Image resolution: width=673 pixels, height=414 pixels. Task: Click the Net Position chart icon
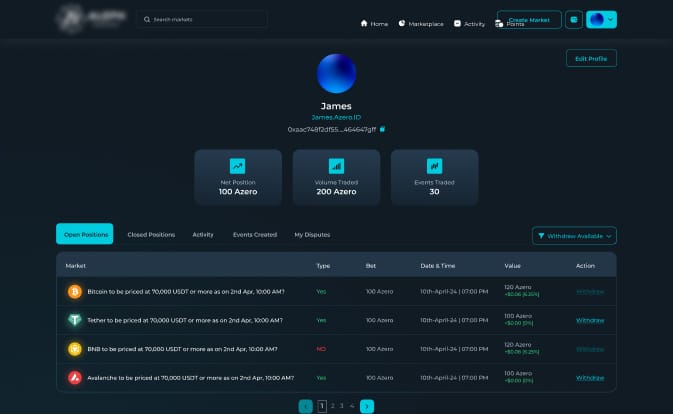pos(238,166)
